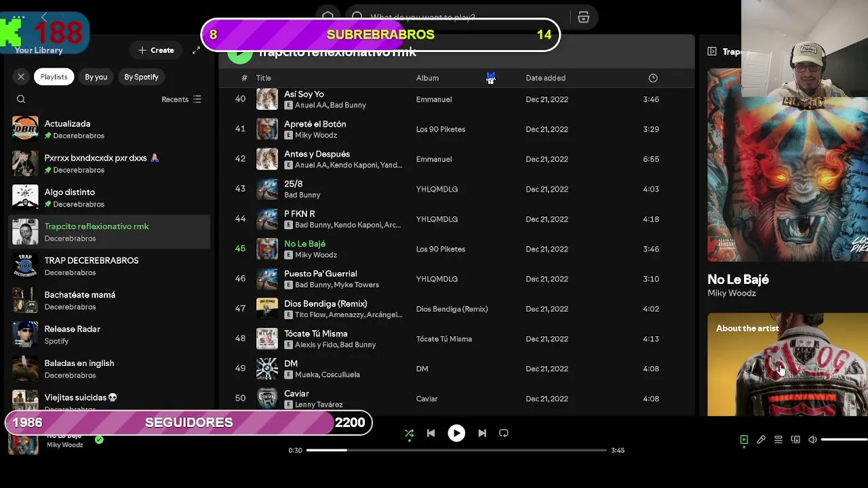Viewport: 868px width, 488px height.
Task: Expand Your Library to full view
Action: (196, 50)
